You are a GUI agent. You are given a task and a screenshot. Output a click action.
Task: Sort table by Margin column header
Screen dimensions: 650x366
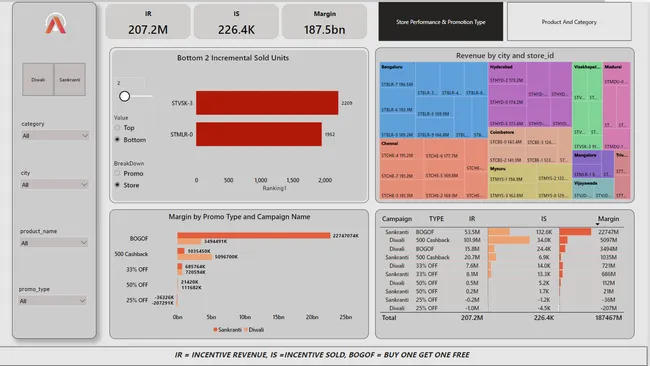608,218
